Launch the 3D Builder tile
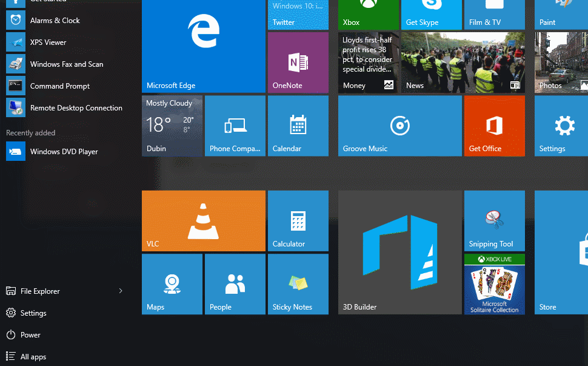The width and height of the screenshot is (588, 366). click(x=399, y=252)
